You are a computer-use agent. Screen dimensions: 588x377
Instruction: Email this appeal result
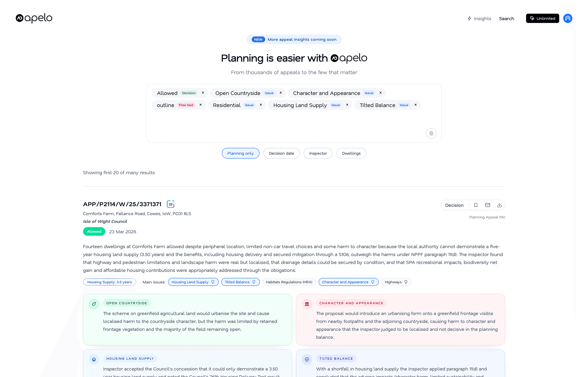point(487,205)
